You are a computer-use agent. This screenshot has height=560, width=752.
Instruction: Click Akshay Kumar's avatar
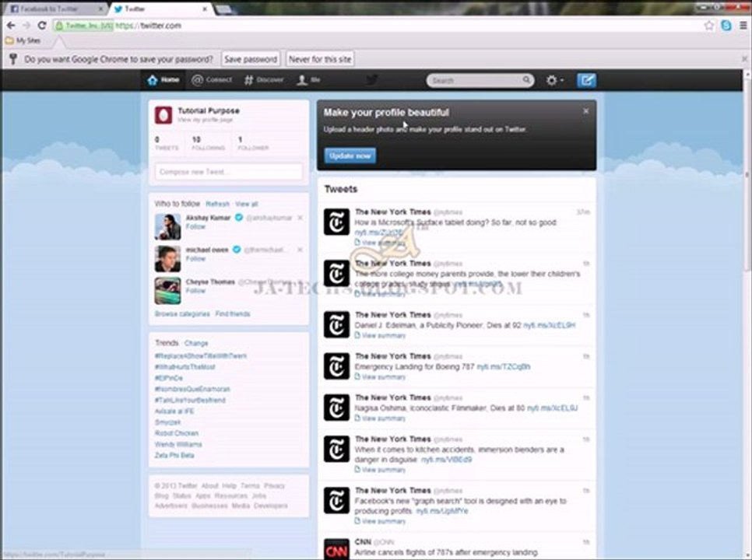pos(167,226)
